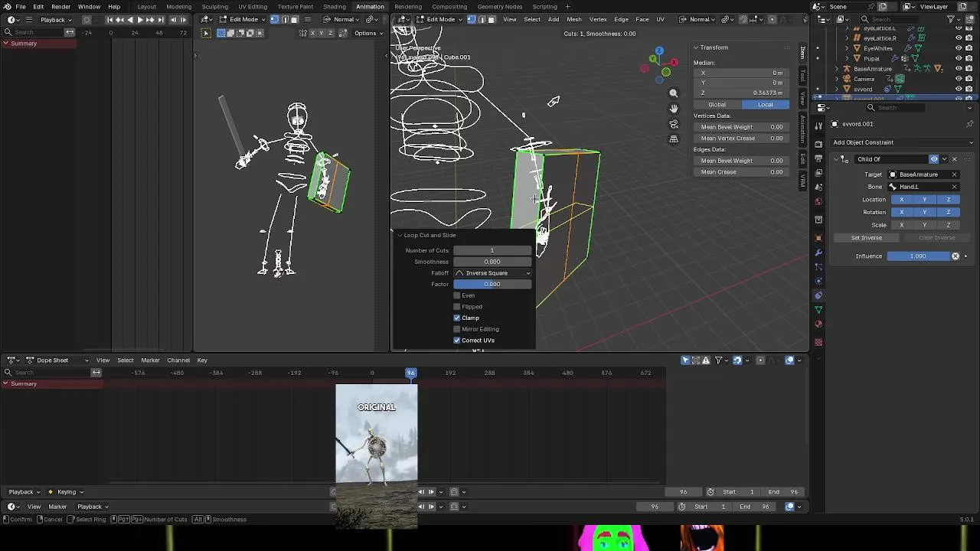
Task: Switch to the Shading workspace tab
Action: [335, 7]
